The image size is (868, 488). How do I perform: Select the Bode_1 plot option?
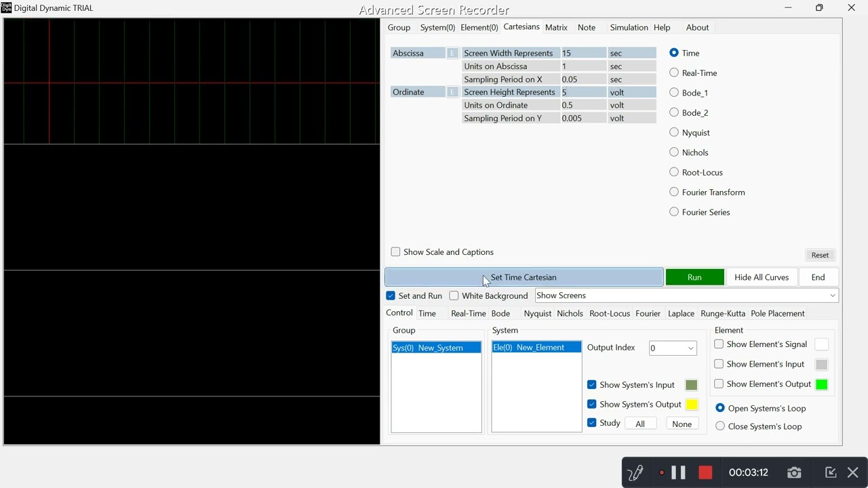point(674,93)
